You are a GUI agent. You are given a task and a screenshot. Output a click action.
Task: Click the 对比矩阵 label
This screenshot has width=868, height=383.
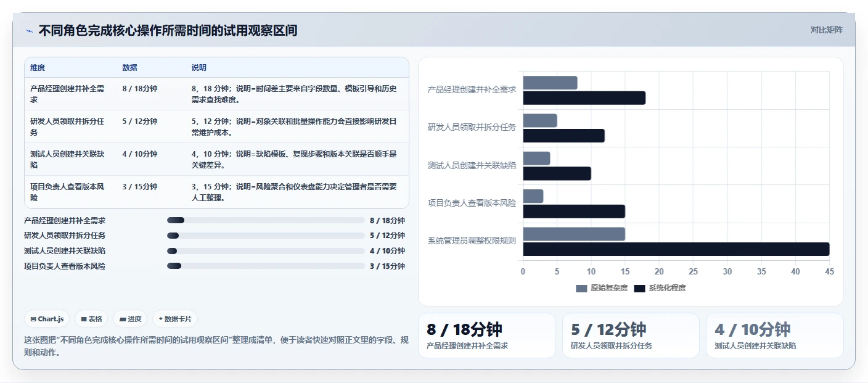(x=826, y=30)
